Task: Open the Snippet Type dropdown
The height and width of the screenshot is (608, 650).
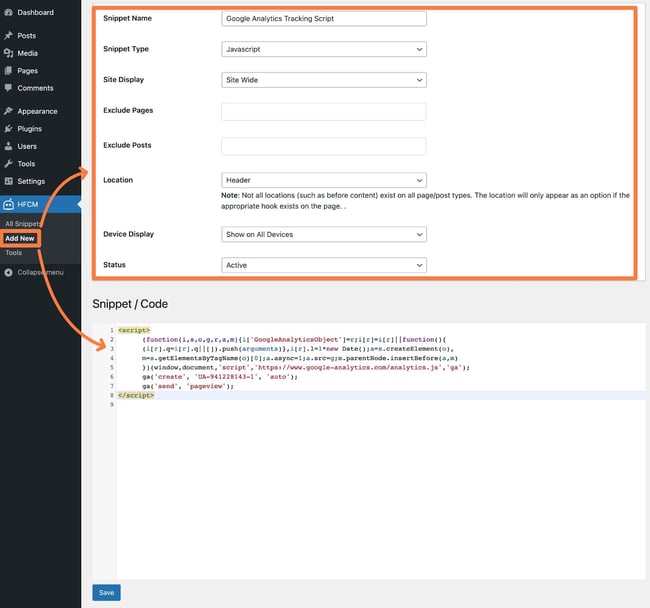Action: click(x=323, y=49)
